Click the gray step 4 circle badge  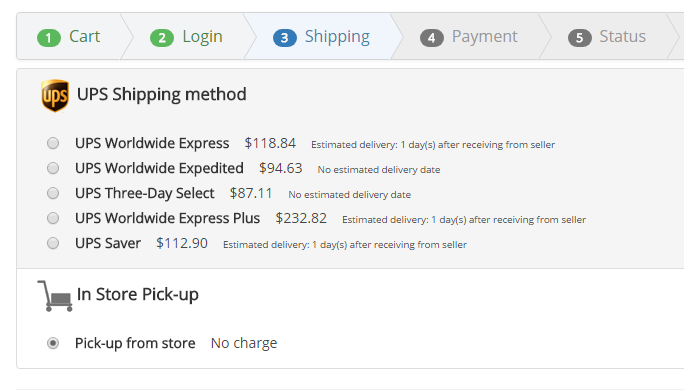coord(432,38)
